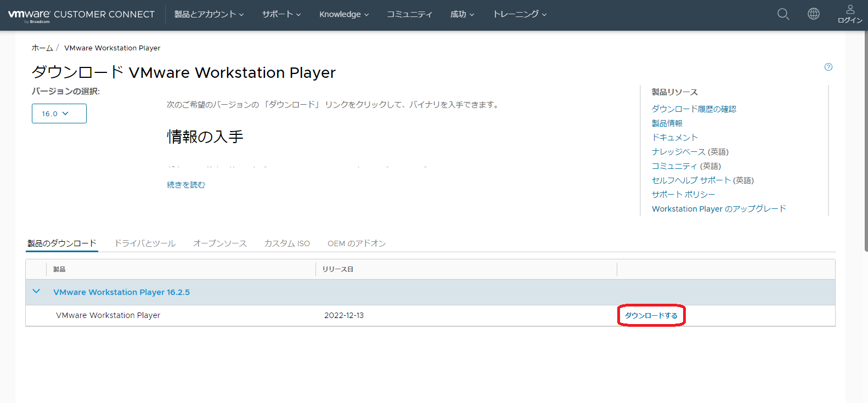Go to ホーム breadcrumb link
The width and height of the screenshot is (868, 403).
(42, 48)
